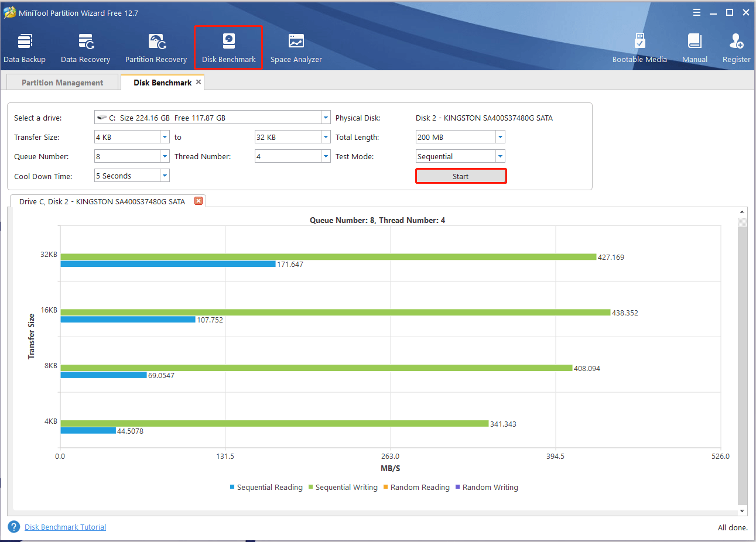The width and height of the screenshot is (756, 542).
Task: Open the Disk Benchmark Tutorial link
Action: (x=65, y=527)
